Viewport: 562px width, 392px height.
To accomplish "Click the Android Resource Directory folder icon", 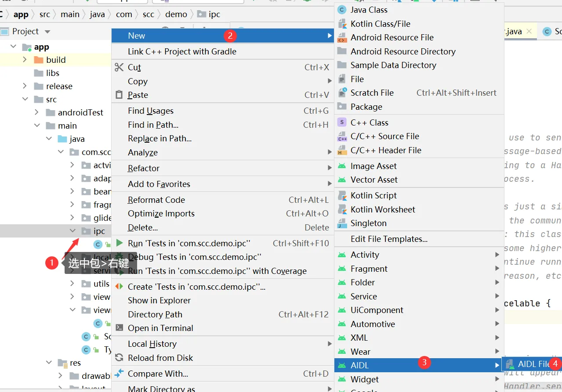I will coord(342,51).
